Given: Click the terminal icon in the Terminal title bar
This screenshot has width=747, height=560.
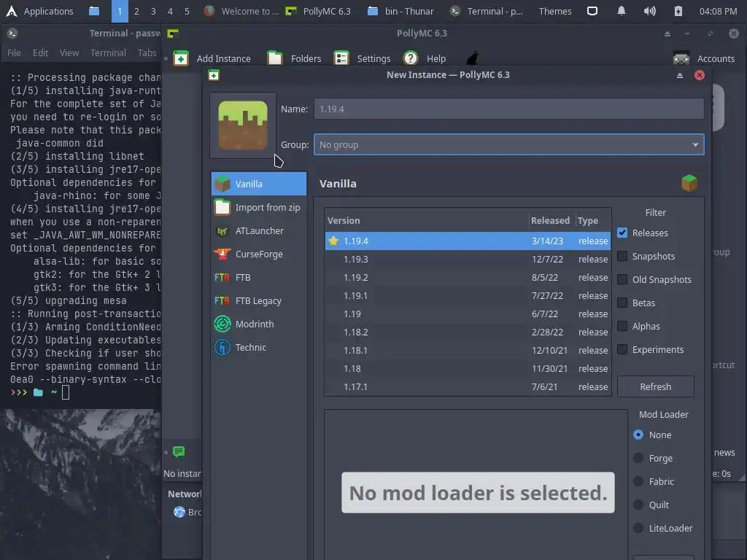Looking at the screenshot, I should (12, 33).
